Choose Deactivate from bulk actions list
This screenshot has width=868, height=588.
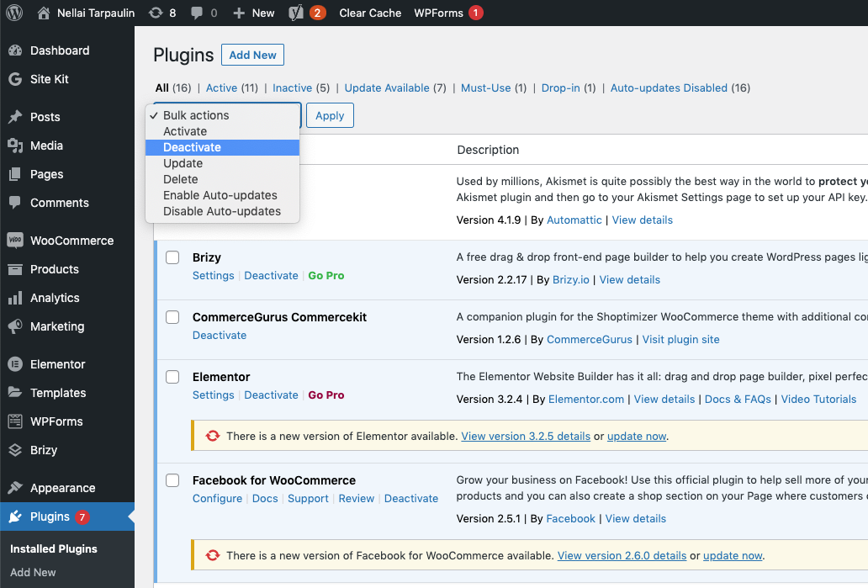(x=222, y=147)
